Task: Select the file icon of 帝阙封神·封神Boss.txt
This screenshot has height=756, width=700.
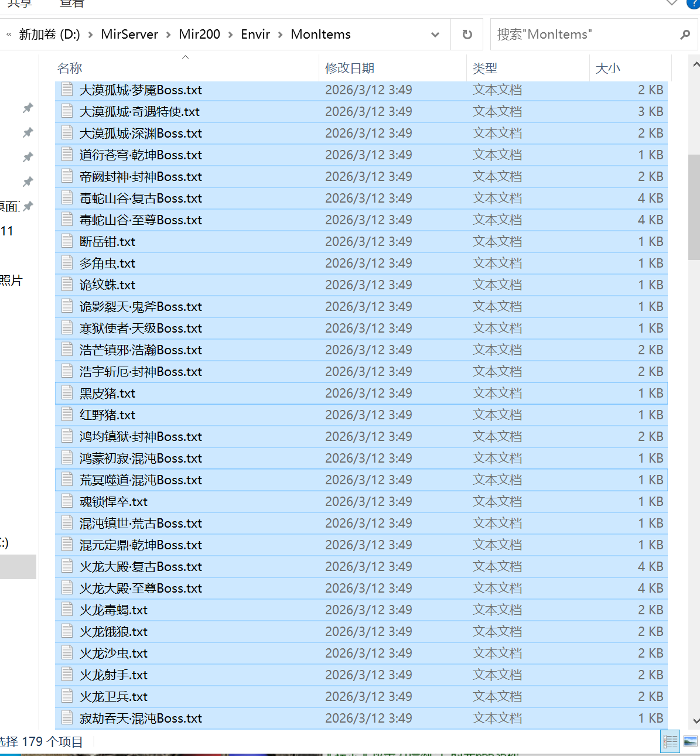Action: point(67,176)
